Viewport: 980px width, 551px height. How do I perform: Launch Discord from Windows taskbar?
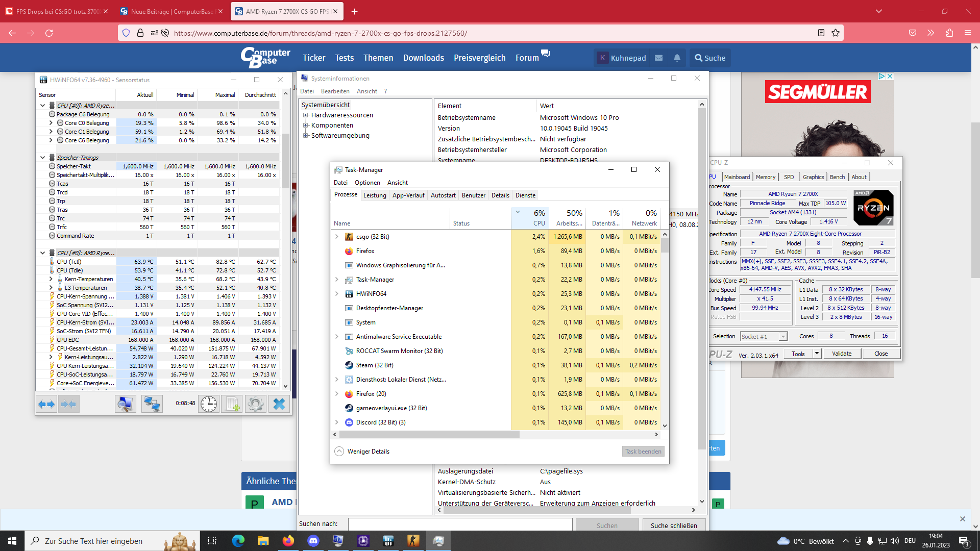(x=313, y=541)
